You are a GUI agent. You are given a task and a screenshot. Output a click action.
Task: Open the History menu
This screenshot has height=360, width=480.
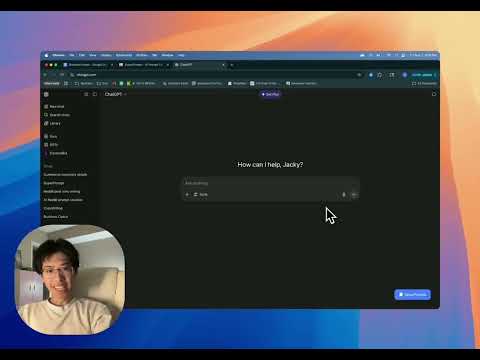[x=106, y=55]
